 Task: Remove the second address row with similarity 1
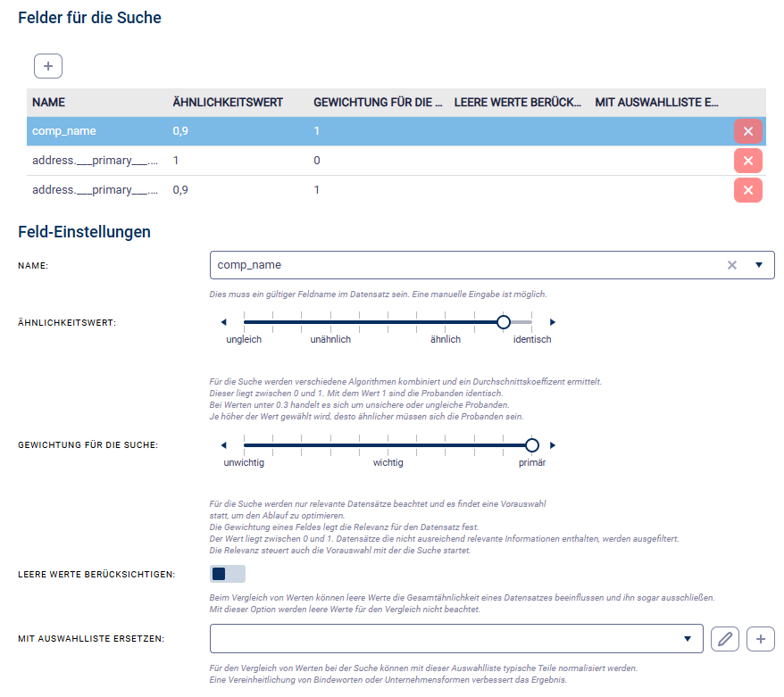(x=747, y=161)
